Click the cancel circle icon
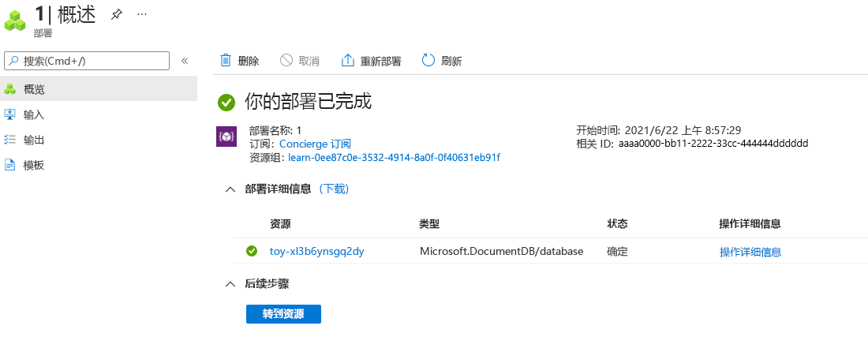 click(286, 60)
